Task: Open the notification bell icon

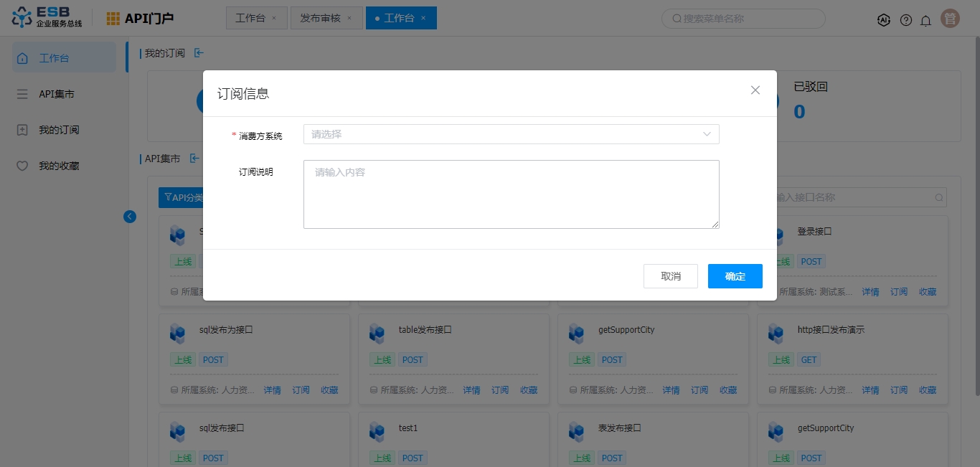Action: coord(925,20)
